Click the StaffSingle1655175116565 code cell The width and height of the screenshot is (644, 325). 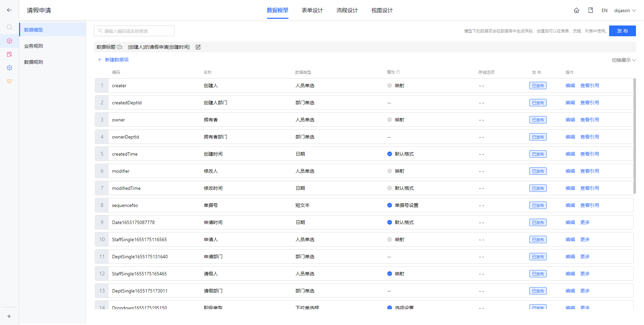[139, 239]
